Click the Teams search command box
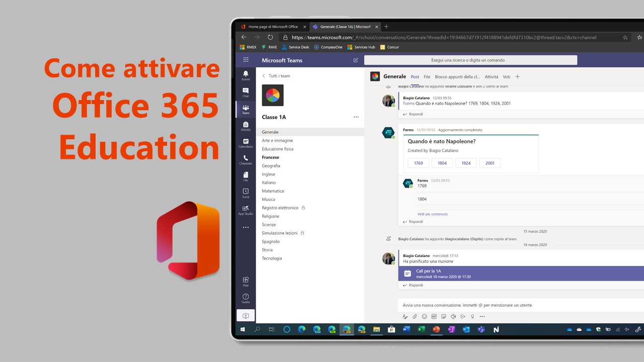Viewport: 644px width, 362px height. pyautogui.click(x=470, y=60)
